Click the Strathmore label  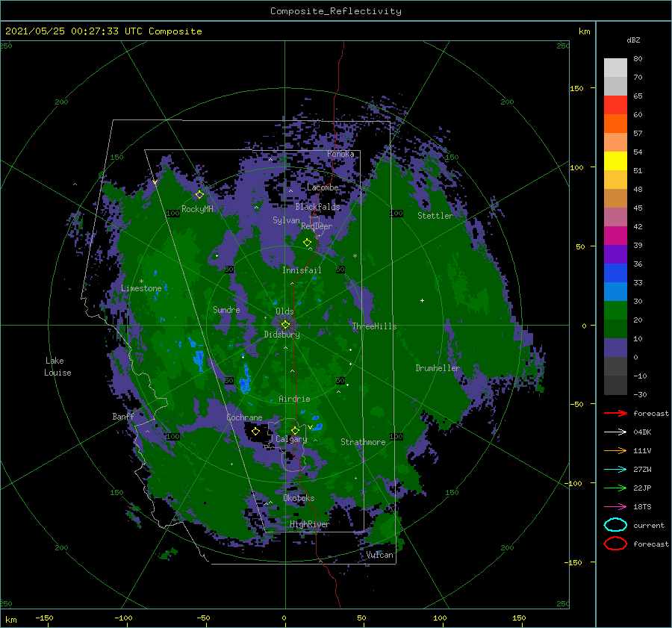pos(363,442)
